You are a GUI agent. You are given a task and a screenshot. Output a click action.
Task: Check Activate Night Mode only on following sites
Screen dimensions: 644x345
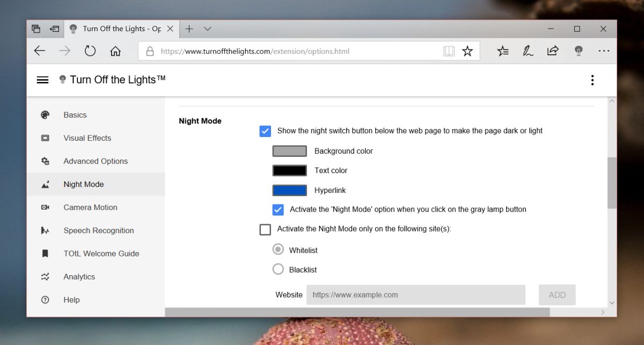point(265,229)
